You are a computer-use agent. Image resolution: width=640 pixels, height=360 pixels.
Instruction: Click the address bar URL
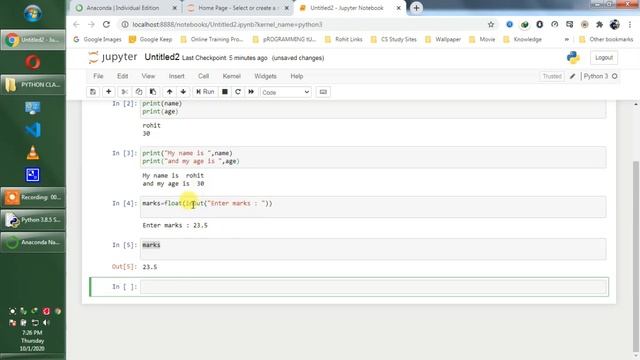coord(227,24)
